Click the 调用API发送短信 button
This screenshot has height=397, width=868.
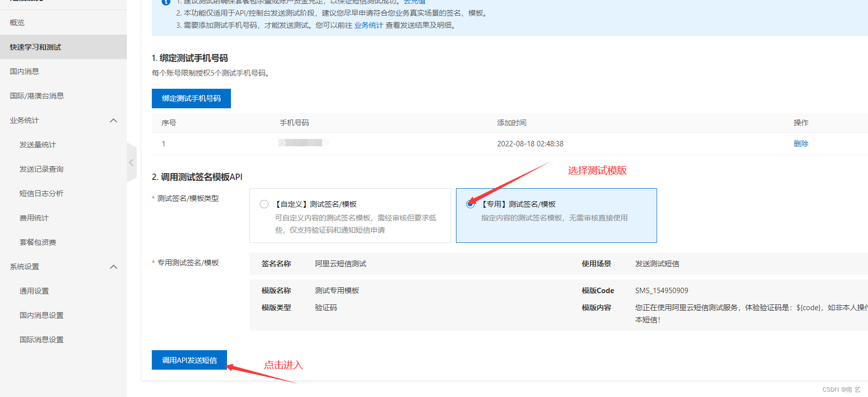(x=189, y=360)
